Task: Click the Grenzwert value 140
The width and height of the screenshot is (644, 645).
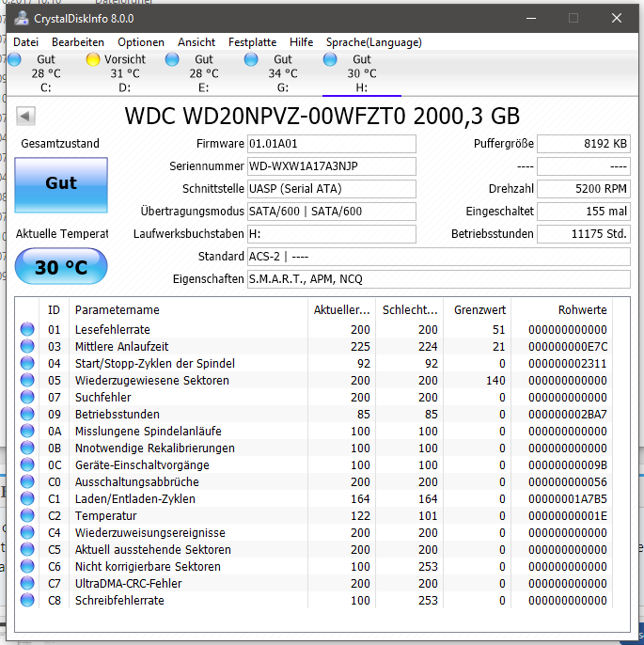Action: click(495, 380)
